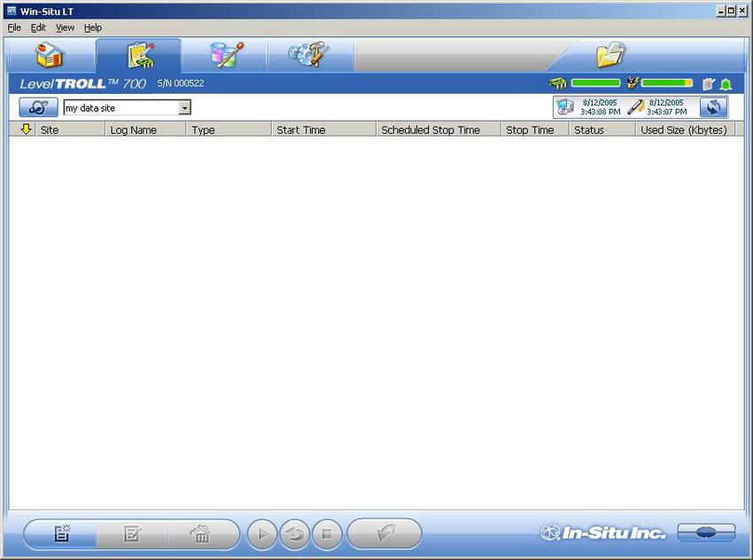Image resolution: width=753 pixels, height=560 pixels.
Task: Click the clock synchronize button
Action: pyautogui.click(x=714, y=107)
